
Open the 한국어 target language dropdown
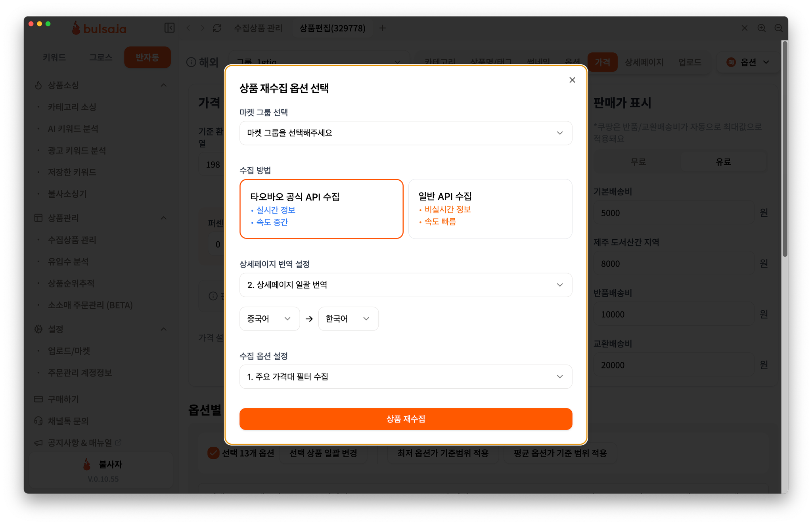(348, 319)
